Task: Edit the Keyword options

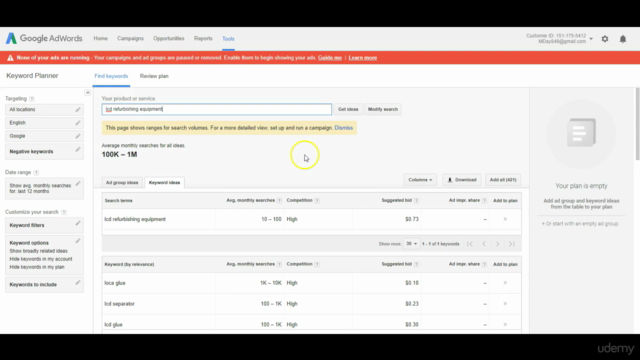Action: point(78,241)
